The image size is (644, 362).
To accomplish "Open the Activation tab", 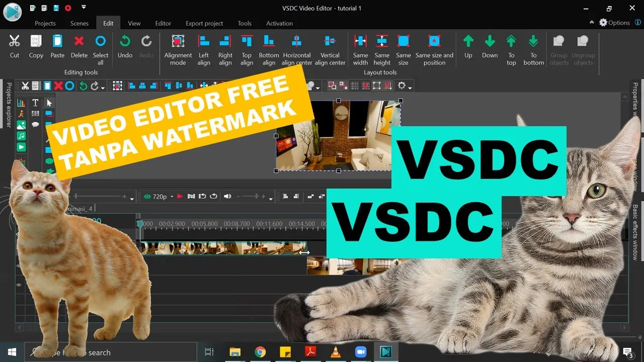I will point(279,23).
